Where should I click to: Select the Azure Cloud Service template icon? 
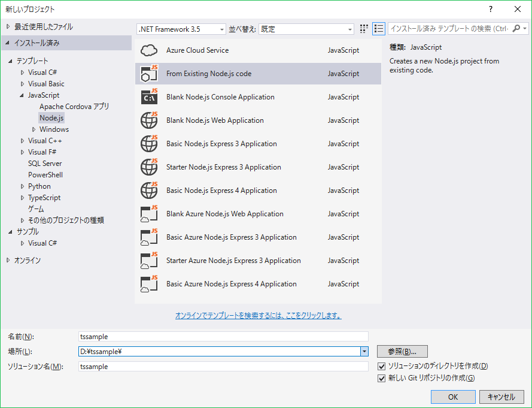(148, 50)
